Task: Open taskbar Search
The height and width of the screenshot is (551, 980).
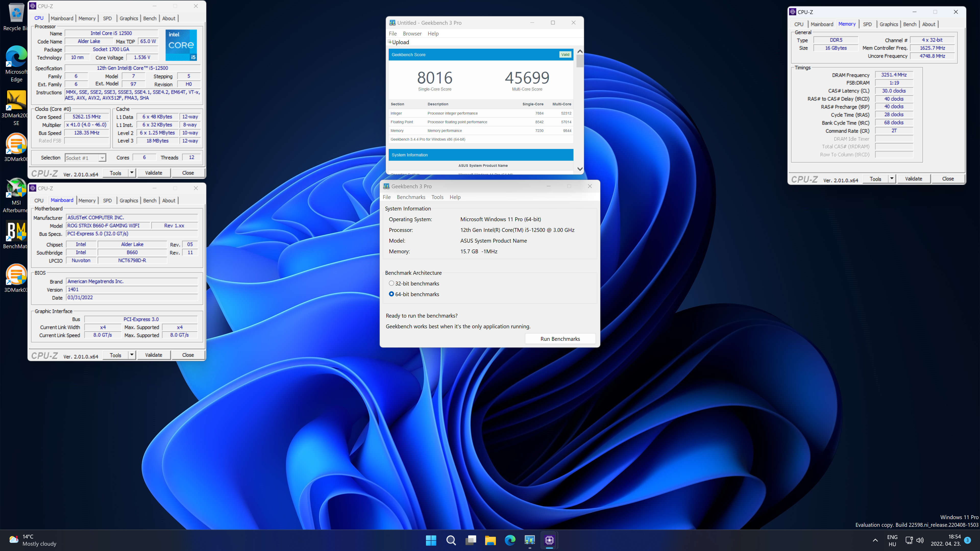Action: [x=451, y=540]
